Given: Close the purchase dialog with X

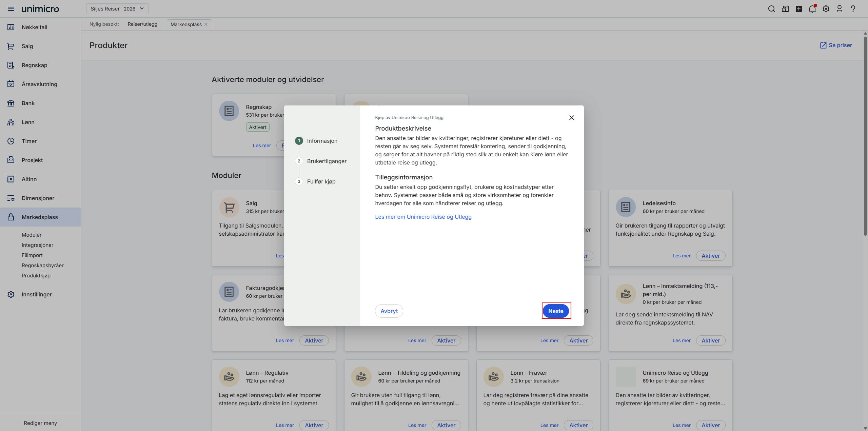Looking at the screenshot, I should pos(571,118).
